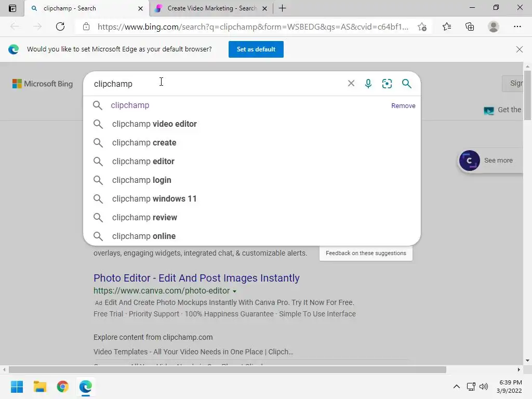Viewport: 532px width, 399px height.
Task: Open a new browser tab
Action: 282,8
